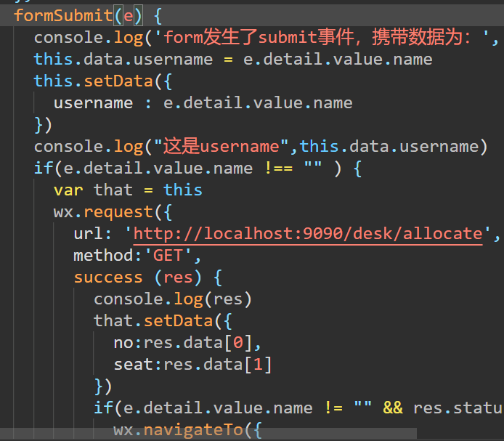Image resolution: width=504 pixels, height=441 pixels.
Task: Click console.log(res) inside success callback
Action: tap(173, 299)
